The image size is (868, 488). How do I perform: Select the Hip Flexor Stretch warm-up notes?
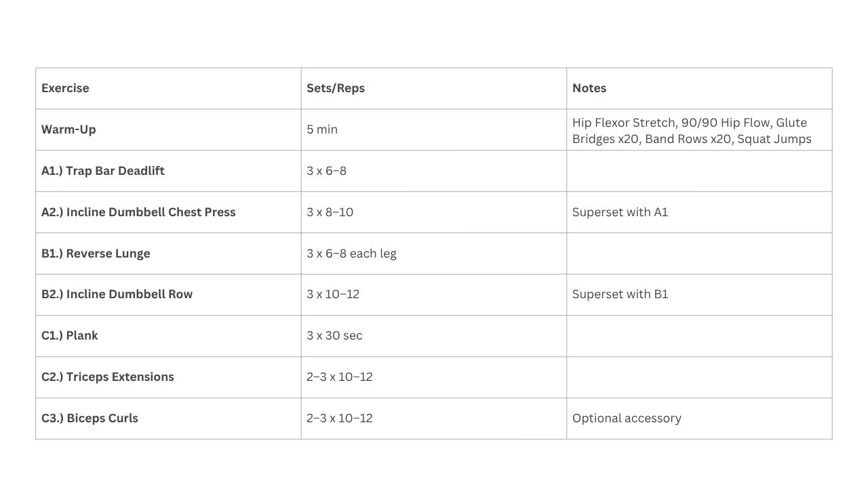coord(692,131)
